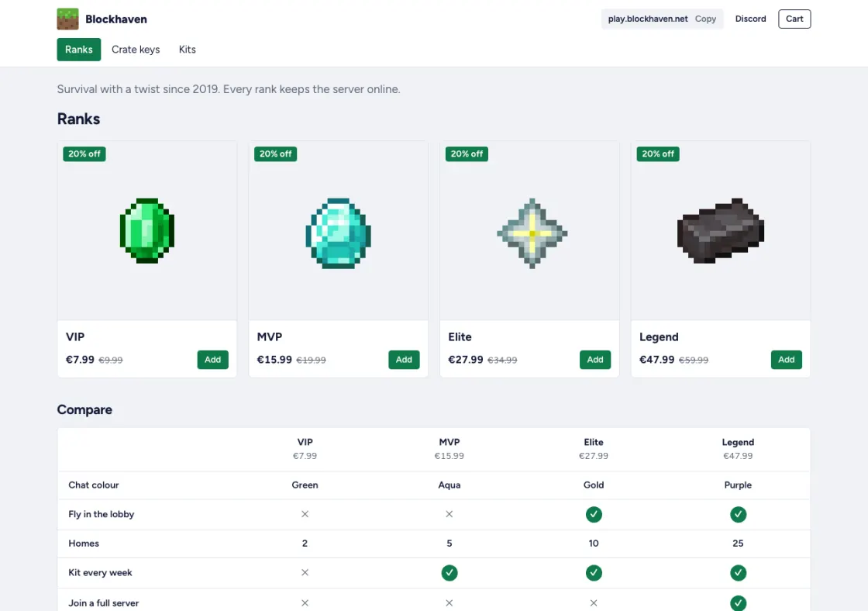Click the Blockhaven site name
The height and width of the screenshot is (611, 868).
116,19
